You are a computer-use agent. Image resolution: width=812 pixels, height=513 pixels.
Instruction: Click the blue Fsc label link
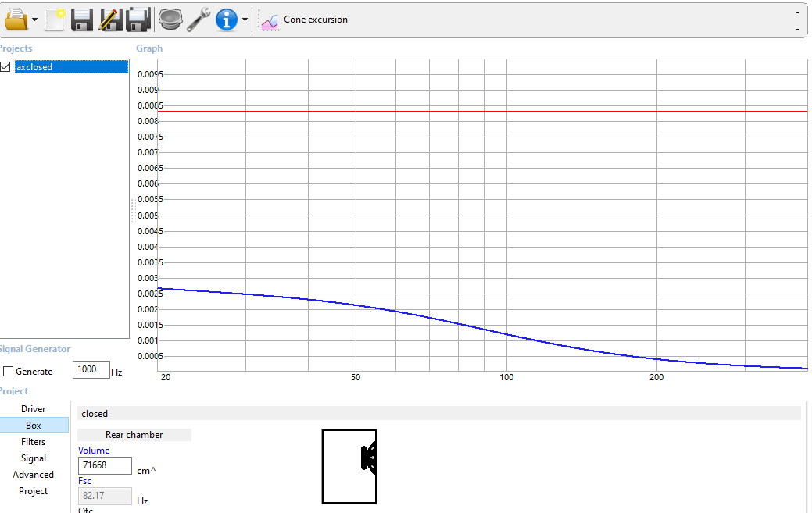(x=84, y=481)
